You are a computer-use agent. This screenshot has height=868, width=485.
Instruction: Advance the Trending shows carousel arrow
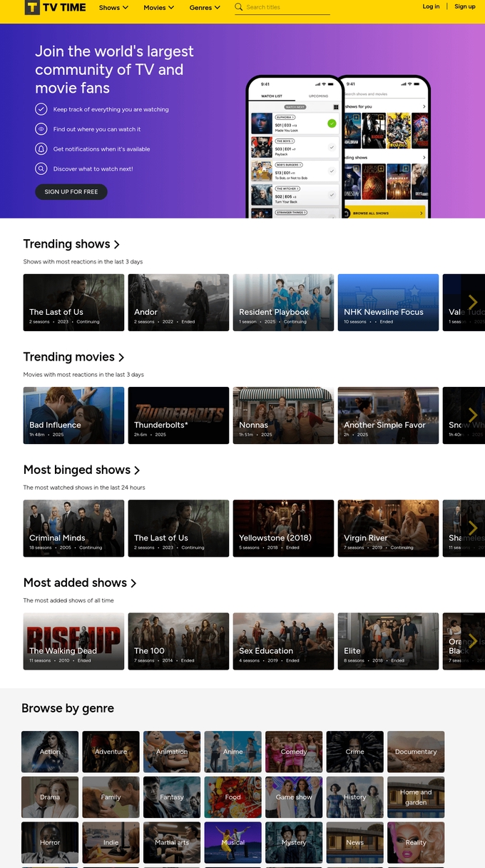click(x=472, y=302)
